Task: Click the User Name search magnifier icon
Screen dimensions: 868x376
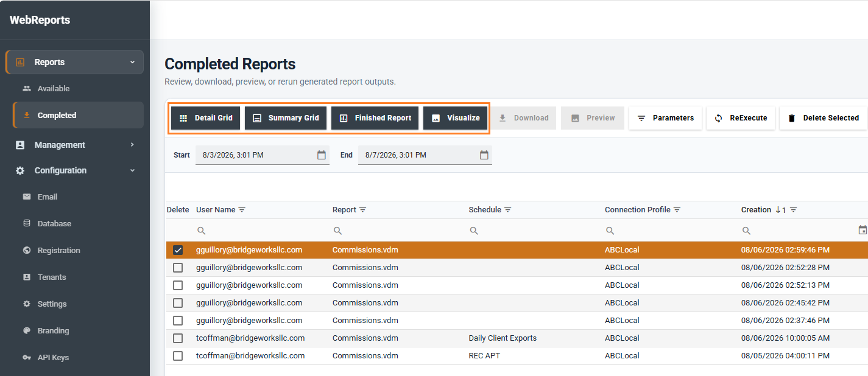Action: coord(202,231)
